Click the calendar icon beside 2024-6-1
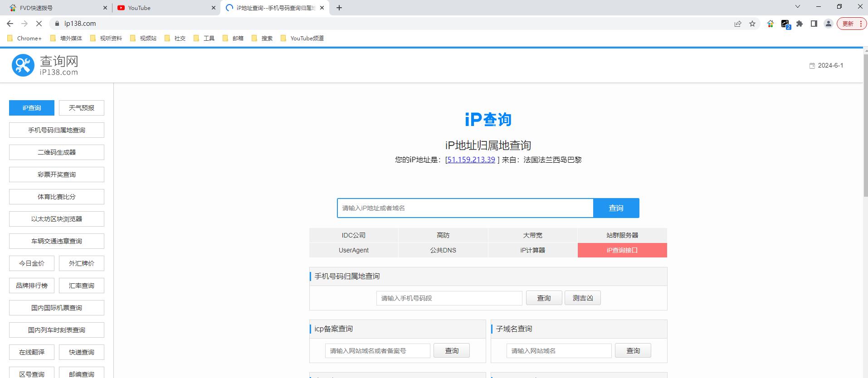868x378 pixels. (x=812, y=66)
